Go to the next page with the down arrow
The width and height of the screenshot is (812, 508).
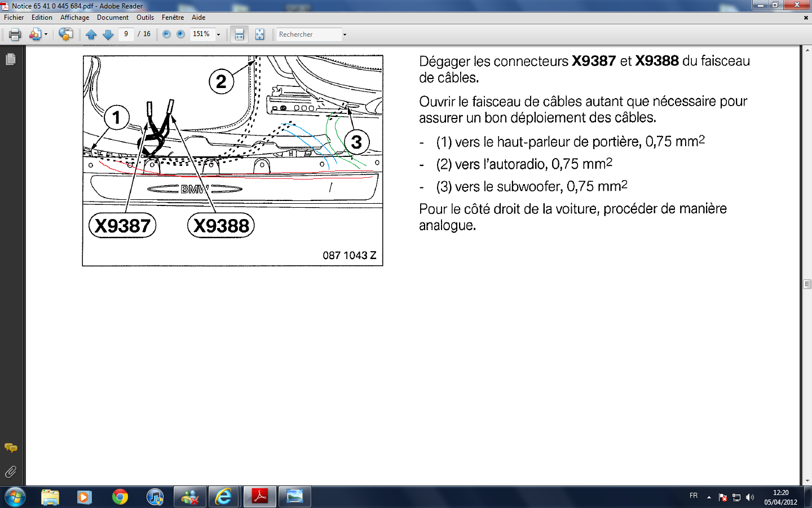click(108, 34)
